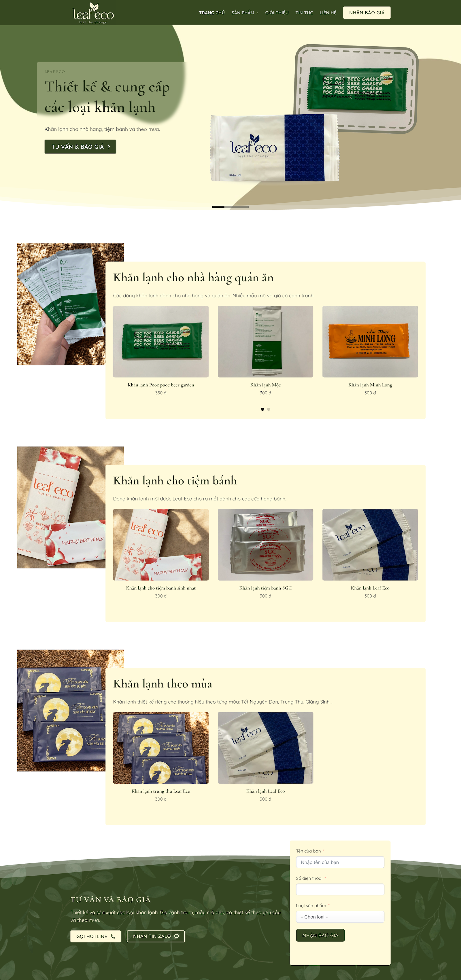
Task: Click the Số điện thoại input field
Action: tap(340, 890)
